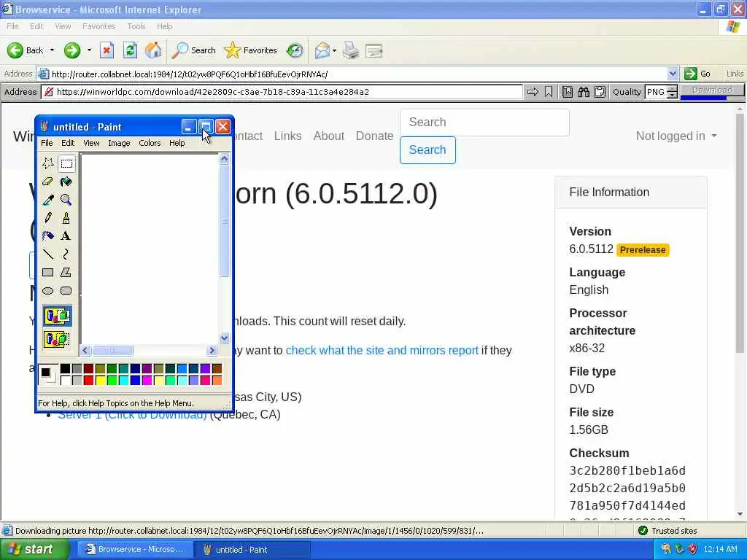The image size is (747, 560).
Task: Click the Donate navigation link
Action: point(374,136)
